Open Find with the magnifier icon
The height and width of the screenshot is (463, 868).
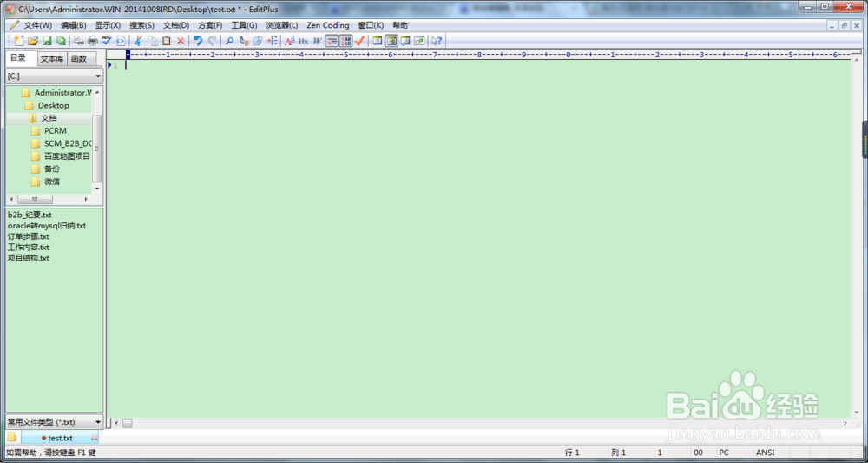point(229,41)
